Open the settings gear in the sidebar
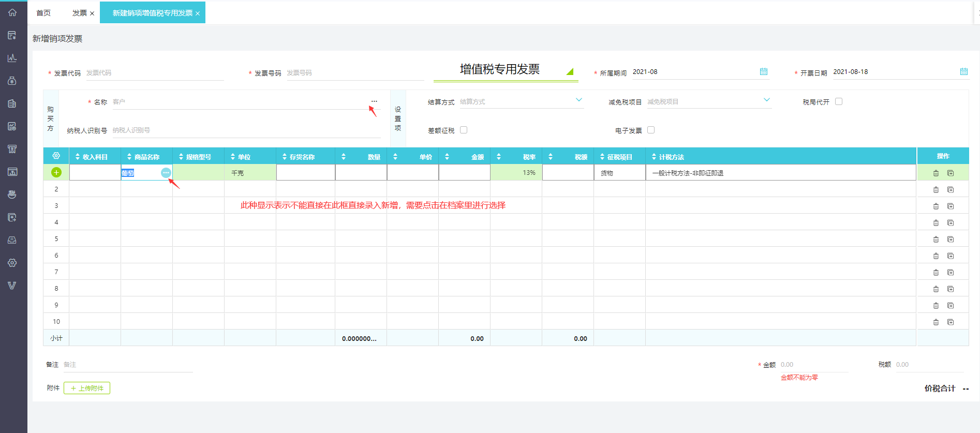This screenshot has width=980, height=433. click(x=12, y=263)
